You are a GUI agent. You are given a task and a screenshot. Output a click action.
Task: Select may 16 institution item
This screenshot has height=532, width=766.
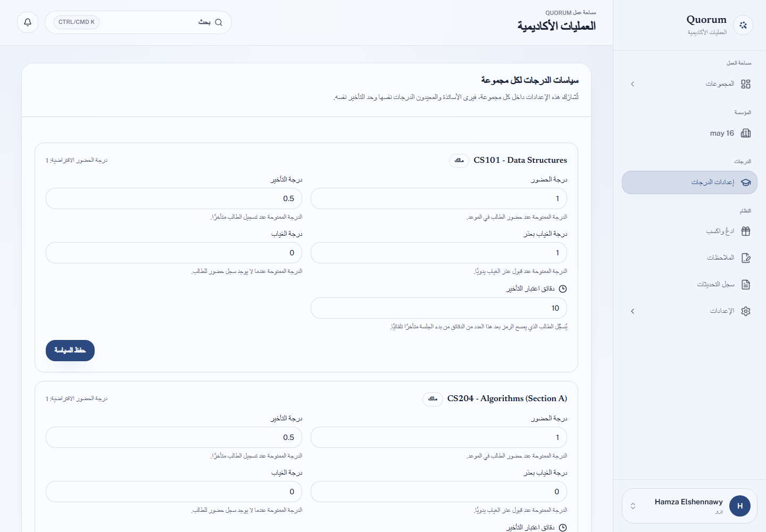(x=689, y=133)
